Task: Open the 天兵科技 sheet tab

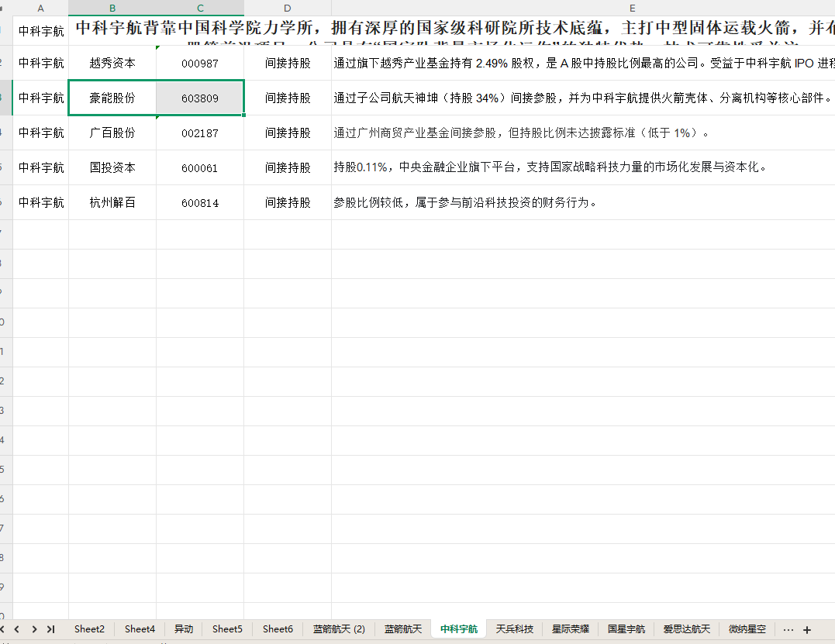Action: [515, 629]
